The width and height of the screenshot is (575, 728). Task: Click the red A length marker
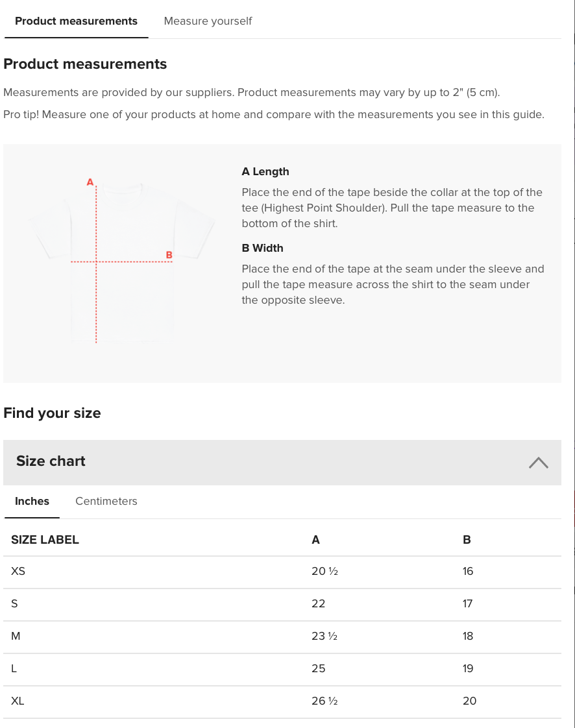tap(90, 182)
